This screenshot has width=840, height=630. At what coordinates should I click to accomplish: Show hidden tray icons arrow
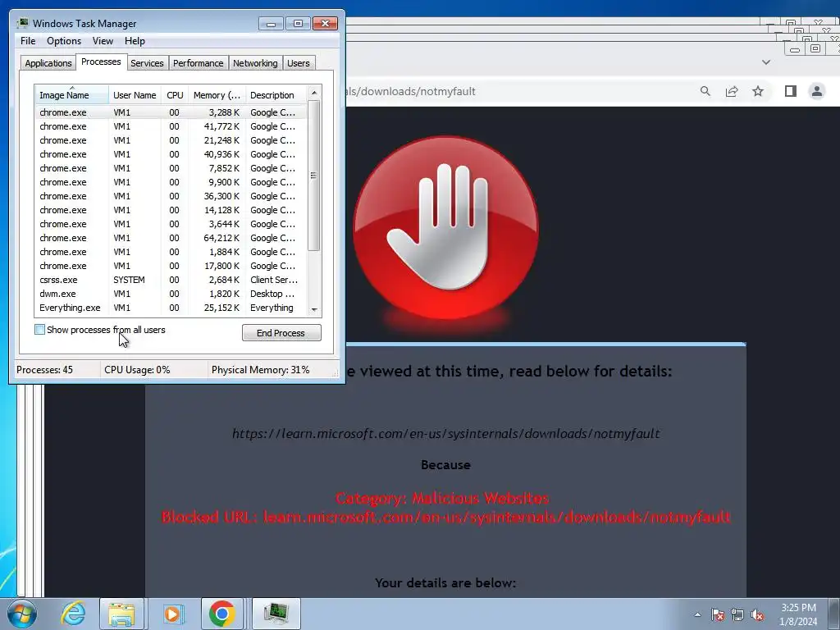(x=697, y=614)
